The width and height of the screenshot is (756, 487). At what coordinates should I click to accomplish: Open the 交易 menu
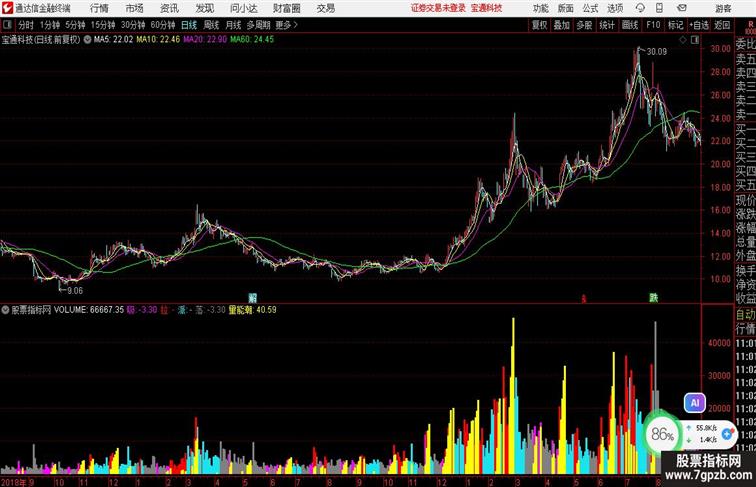pos(325,8)
